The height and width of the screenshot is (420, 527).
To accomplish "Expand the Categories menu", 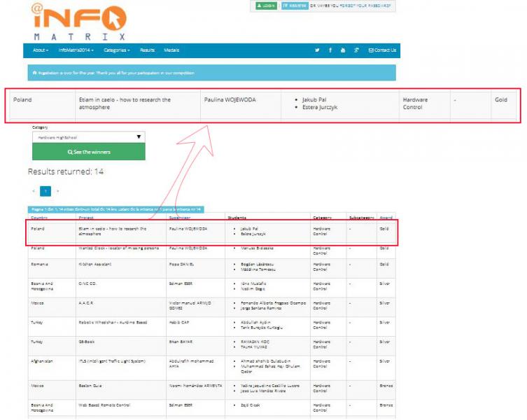I will coord(117,50).
